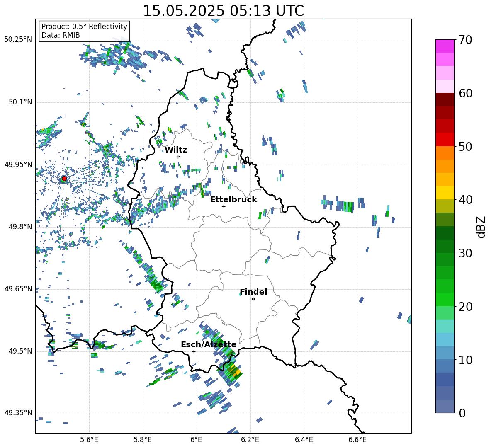491x448 pixels.
Task: Click the colorbar tick label 70
Action: pyautogui.click(x=465, y=40)
